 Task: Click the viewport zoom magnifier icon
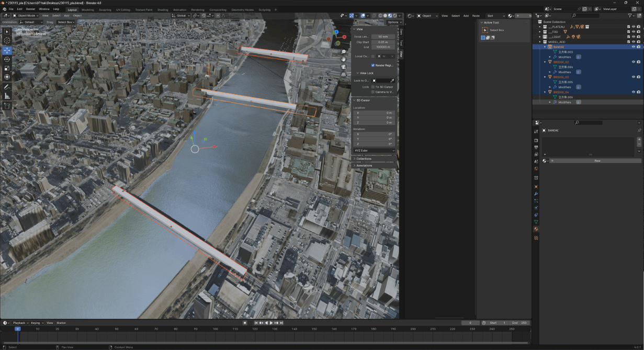coord(344,52)
